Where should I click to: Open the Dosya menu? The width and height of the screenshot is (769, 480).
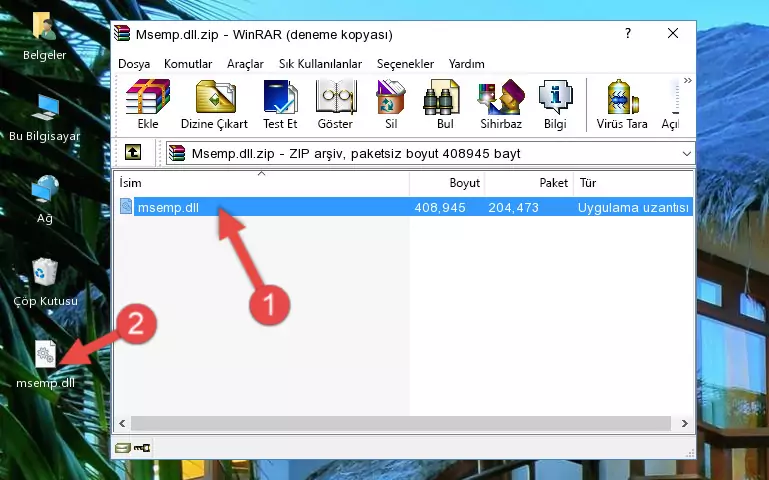click(x=134, y=64)
